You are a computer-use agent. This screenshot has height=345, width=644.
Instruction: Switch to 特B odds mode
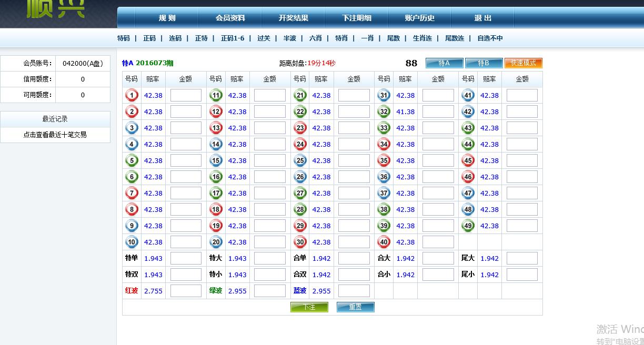[484, 63]
